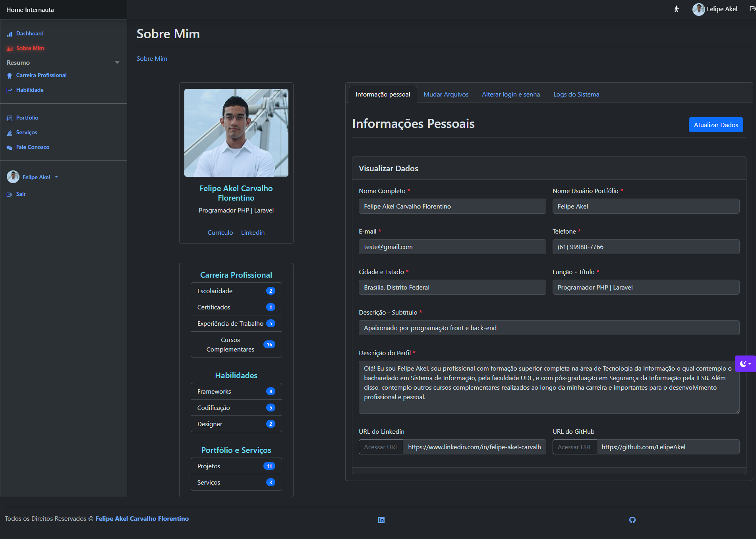
Task: Switch to the Mudar Arquivos tab
Action: coord(446,95)
